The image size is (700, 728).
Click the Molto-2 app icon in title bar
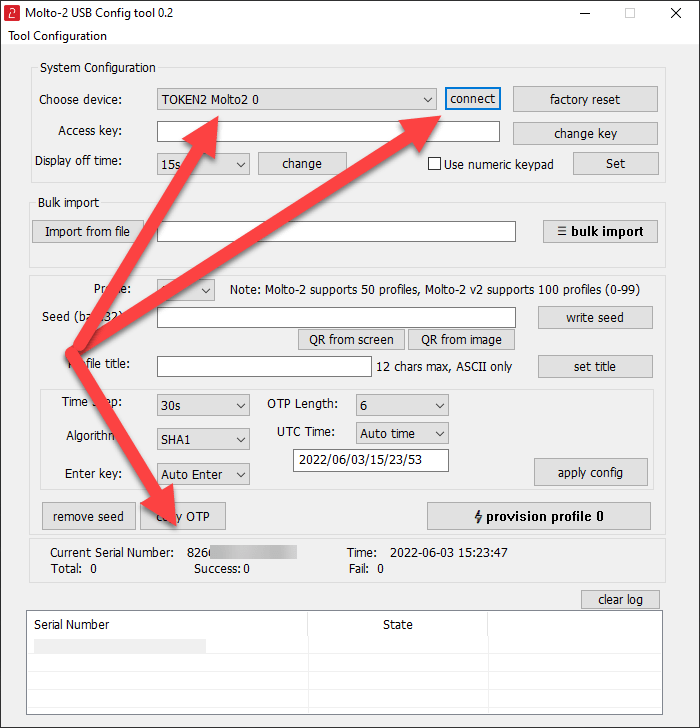pos(14,13)
